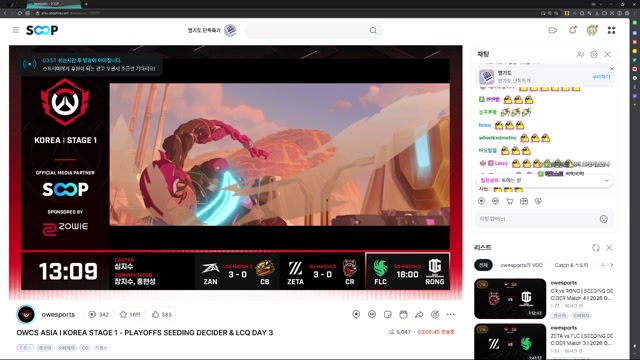Reload the page with the browser refresh button
The image size is (640, 360).
coord(19,13)
